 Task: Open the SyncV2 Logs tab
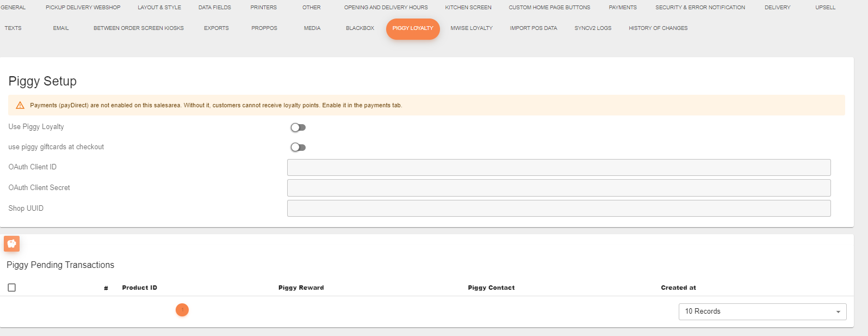(x=593, y=28)
